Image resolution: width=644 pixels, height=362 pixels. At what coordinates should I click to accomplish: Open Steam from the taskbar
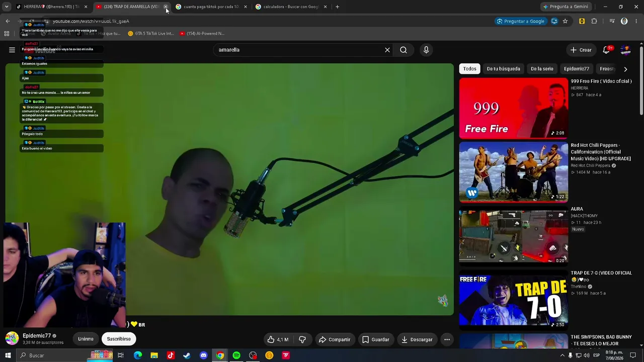[x=187, y=355]
